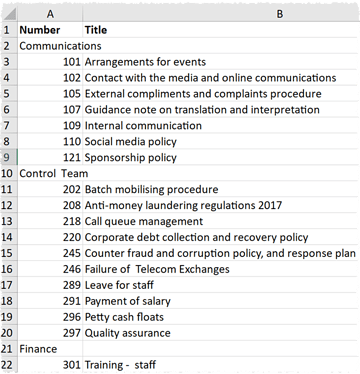Image resolution: width=360 pixels, height=374 pixels.
Task: Select cell containing 208
Action: coord(50,205)
